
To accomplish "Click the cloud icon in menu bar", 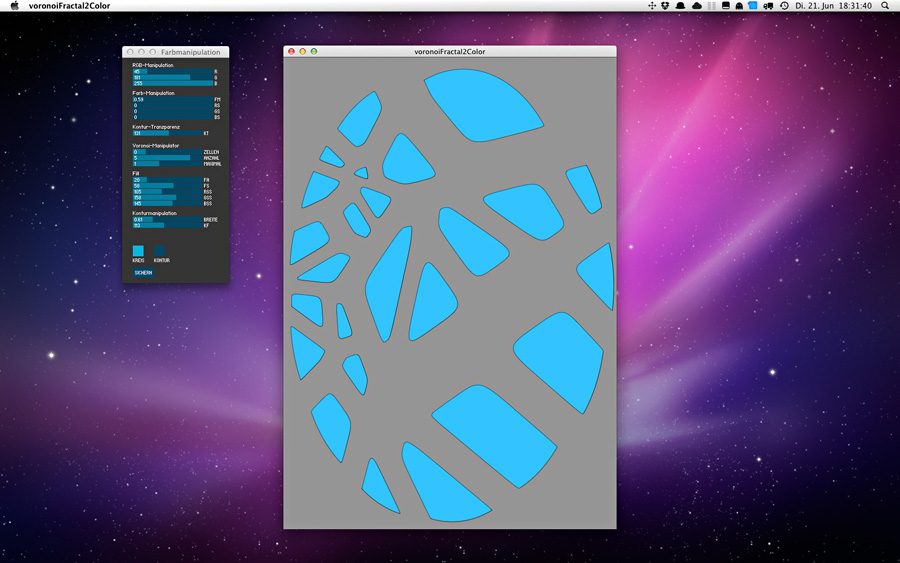I will point(696,6).
